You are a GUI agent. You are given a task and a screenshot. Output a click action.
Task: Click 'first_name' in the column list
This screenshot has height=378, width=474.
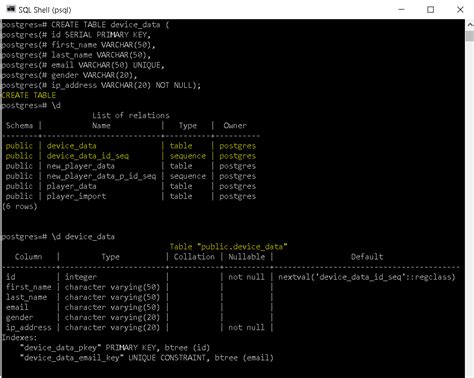[x=29, y=287]
